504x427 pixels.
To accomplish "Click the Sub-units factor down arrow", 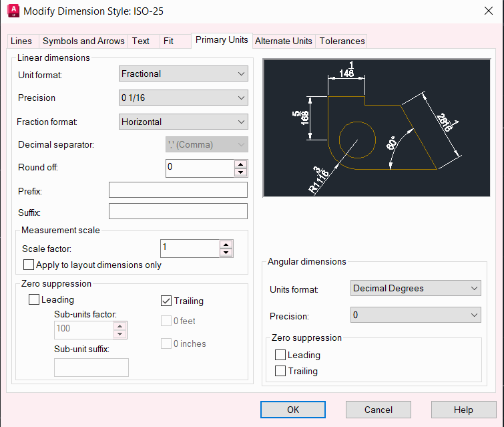I will click(x=120, y=334).
